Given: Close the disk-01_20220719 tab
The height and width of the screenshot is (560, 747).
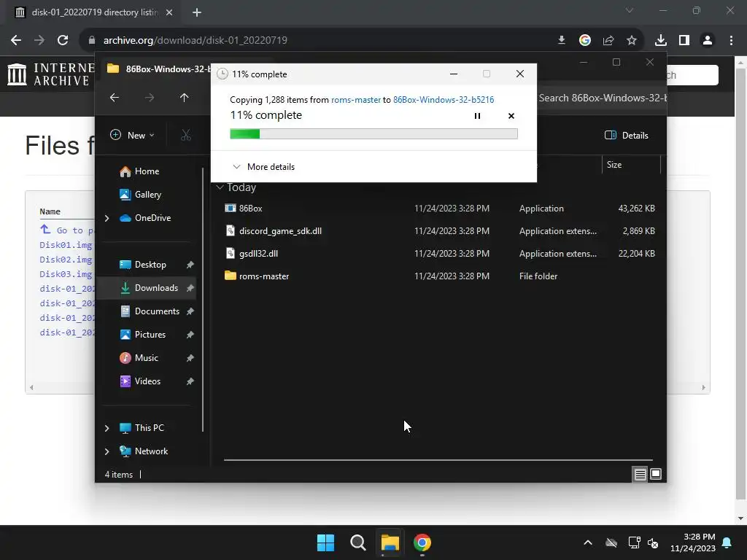Looking at the screenshot, I should click(x=169, y=12).
